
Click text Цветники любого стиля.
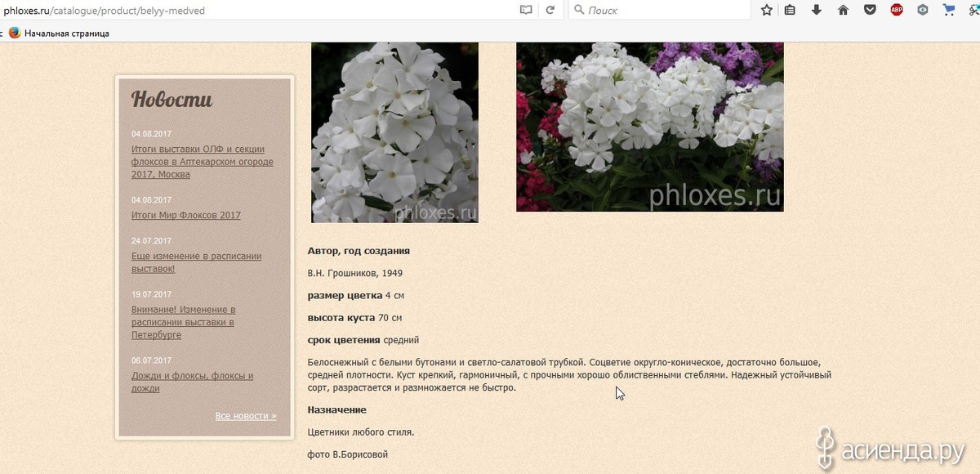361,432
